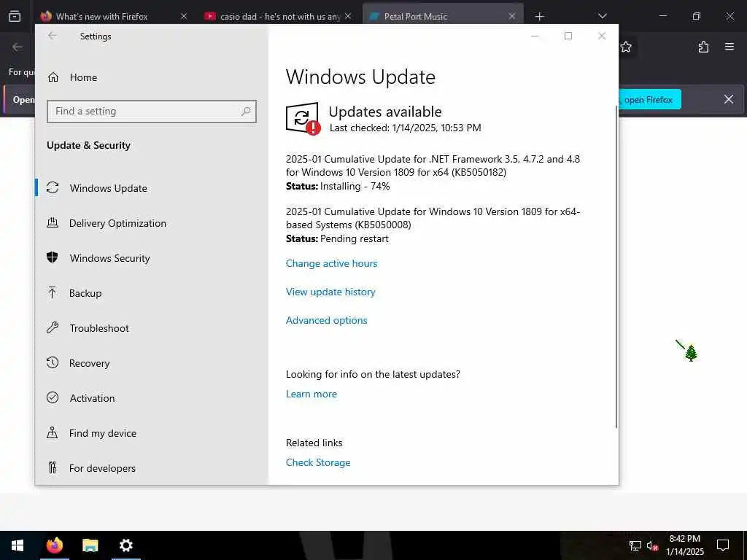
Task: Click Learn more link
Action: coord(311,394)
